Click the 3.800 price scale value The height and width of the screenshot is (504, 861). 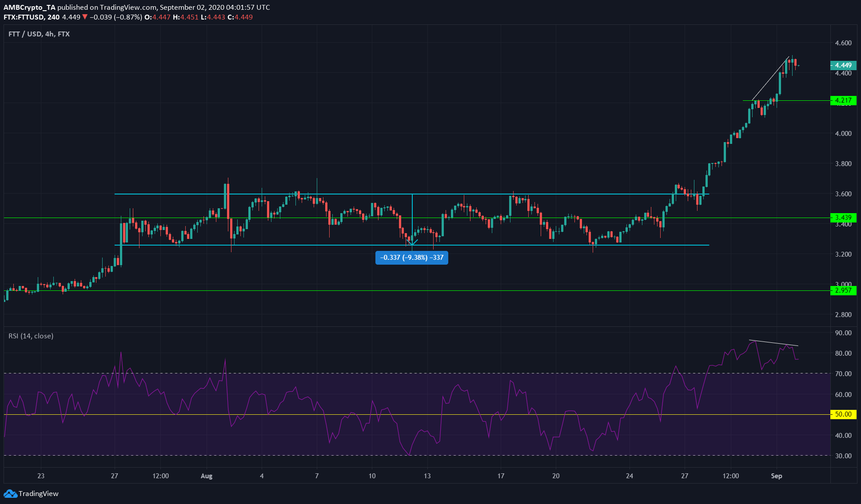point(843,164)
